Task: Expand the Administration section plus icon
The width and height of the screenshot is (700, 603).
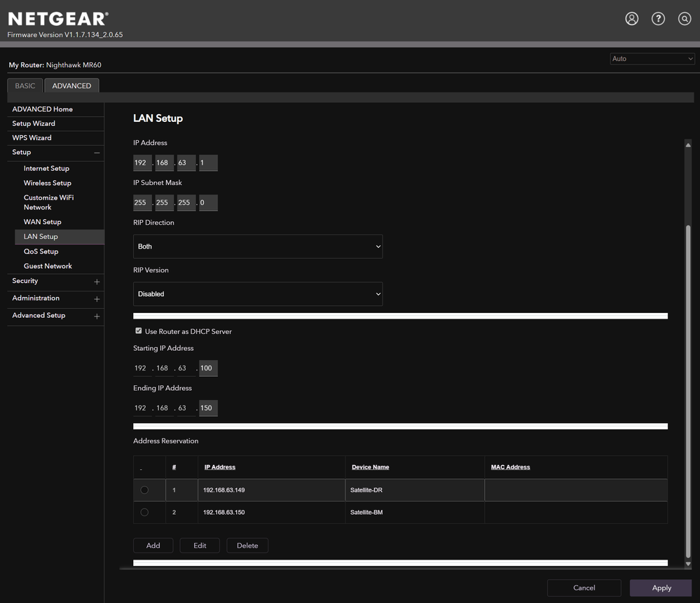Action: [97, 299]
